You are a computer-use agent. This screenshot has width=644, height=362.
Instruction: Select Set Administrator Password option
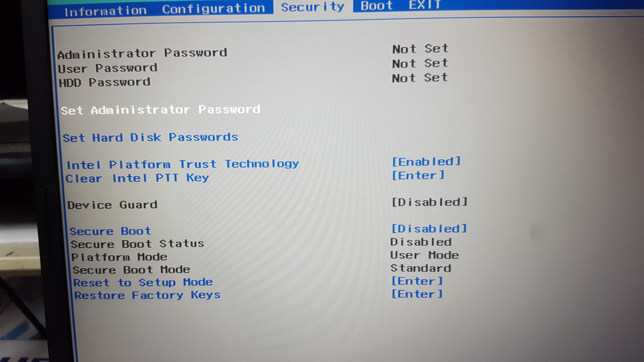pyautogui.click(x=160, y=110)
